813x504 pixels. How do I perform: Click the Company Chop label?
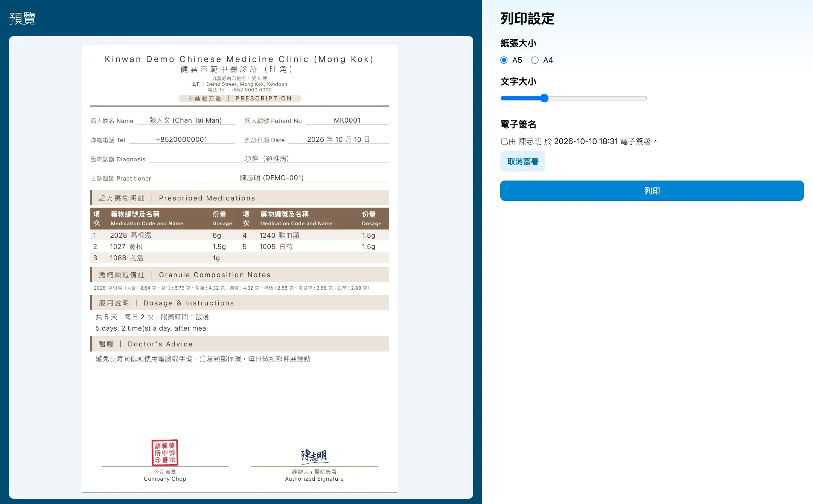(x=165, y=479)
